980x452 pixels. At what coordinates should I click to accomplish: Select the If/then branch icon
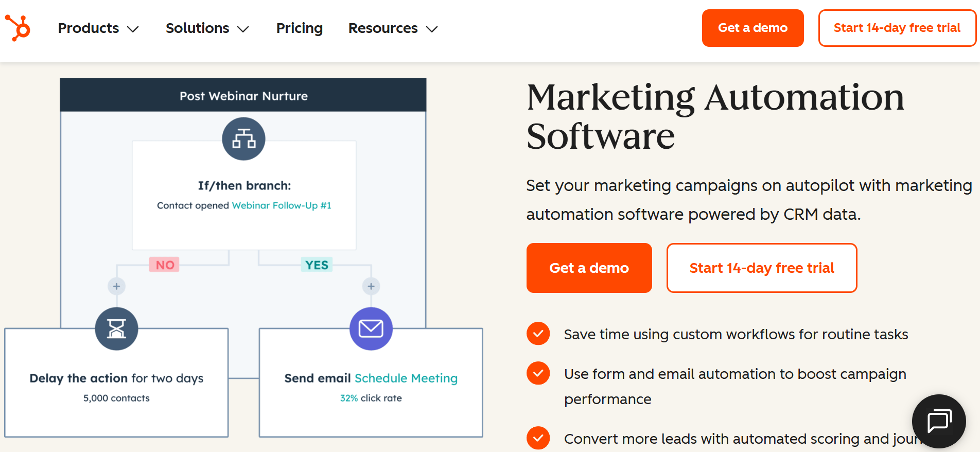pos(243,138)
